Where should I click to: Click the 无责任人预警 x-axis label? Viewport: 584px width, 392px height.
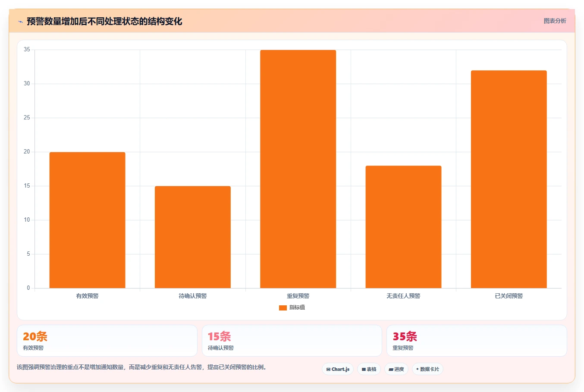[x=403, y=296]
